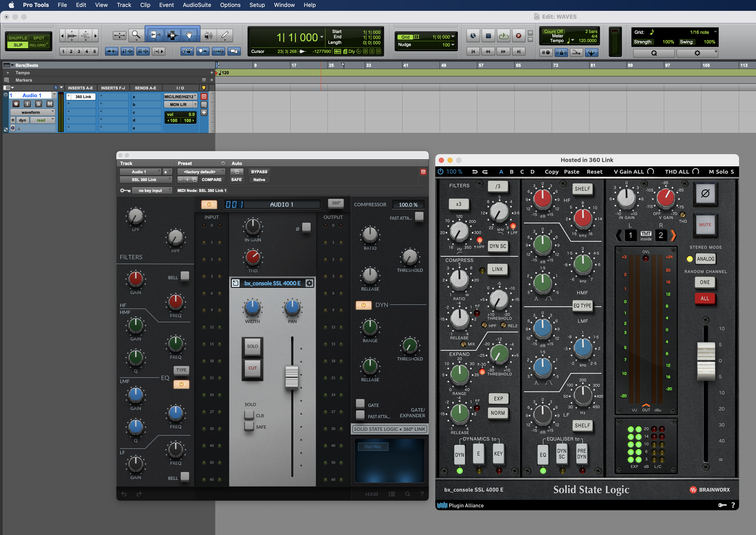
Task: Click the THD red knob in 360 Link
Action: [x=253, y=257]
